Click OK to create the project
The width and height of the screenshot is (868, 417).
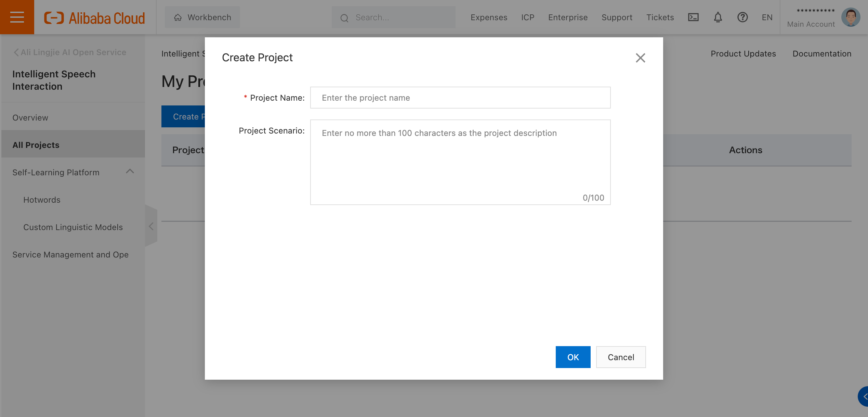(573, 357)
